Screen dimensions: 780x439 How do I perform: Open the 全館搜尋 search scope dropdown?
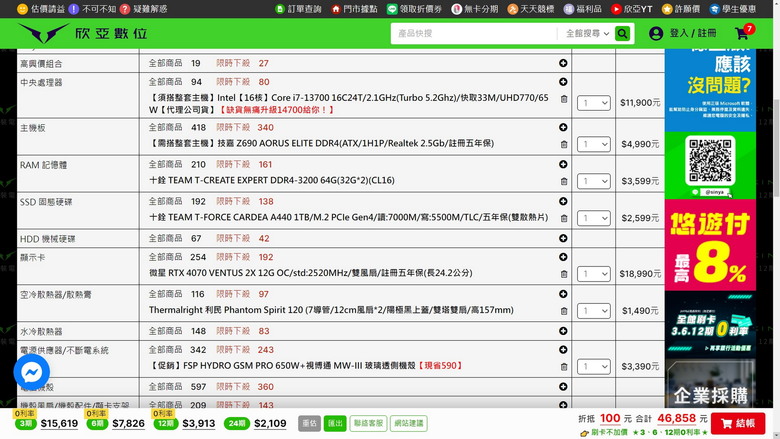coord(587,33)
